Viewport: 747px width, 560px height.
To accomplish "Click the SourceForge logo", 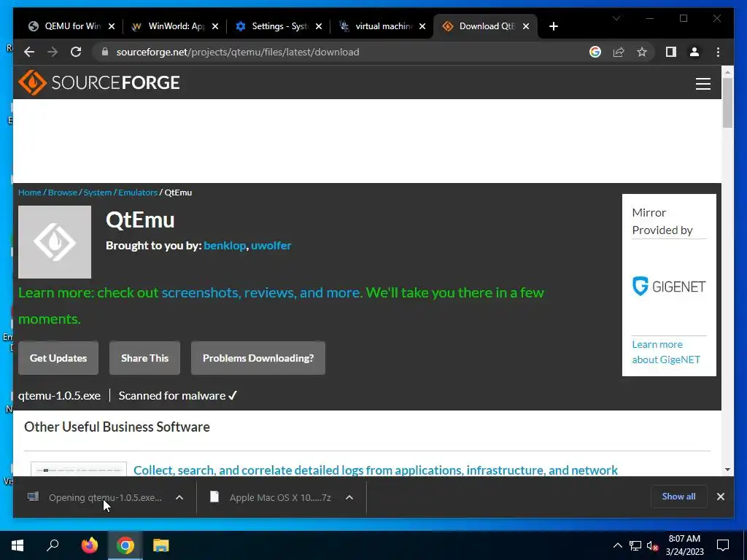I will coord(99,82).
